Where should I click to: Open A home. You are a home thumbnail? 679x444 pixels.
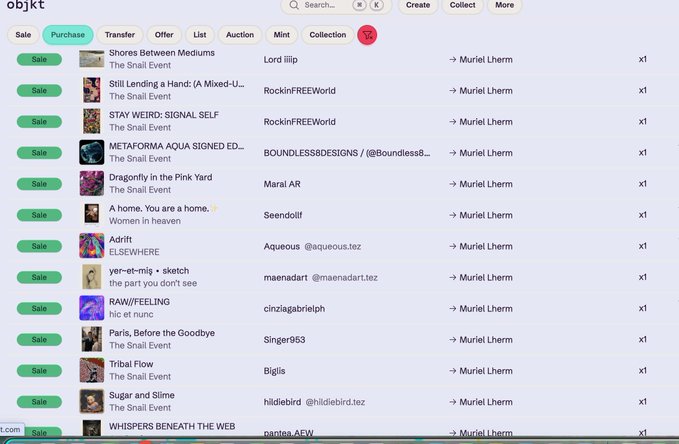coord(92,215)
